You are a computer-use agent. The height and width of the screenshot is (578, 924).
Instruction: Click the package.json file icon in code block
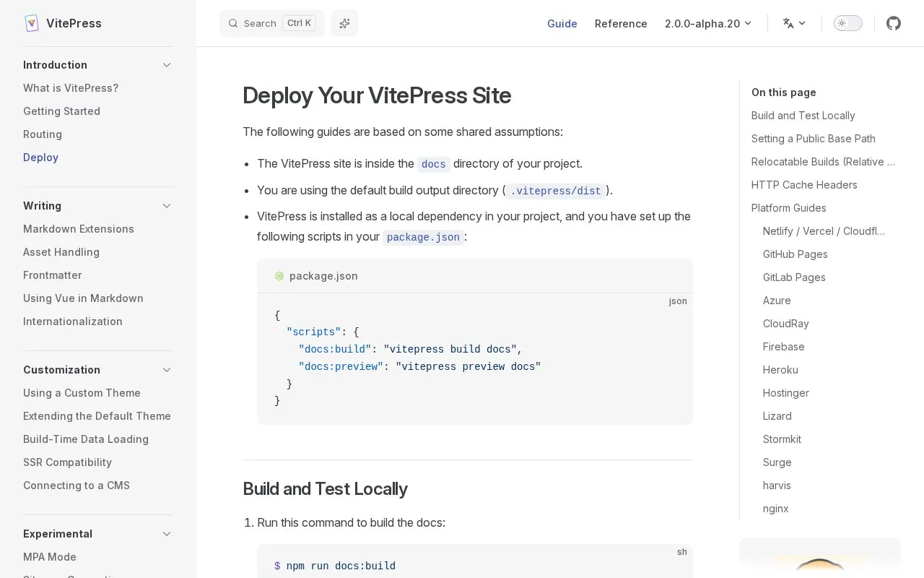[279, 276]
